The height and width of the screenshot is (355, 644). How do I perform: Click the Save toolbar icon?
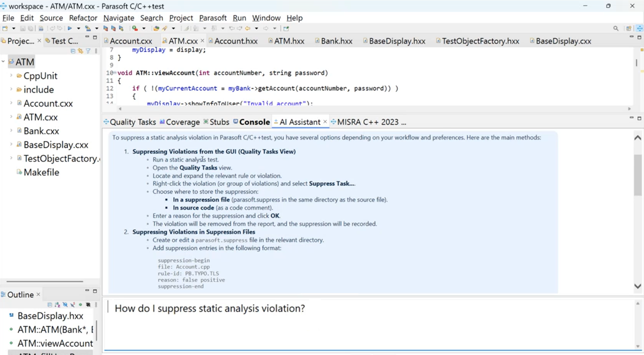[x=23, y=28]
